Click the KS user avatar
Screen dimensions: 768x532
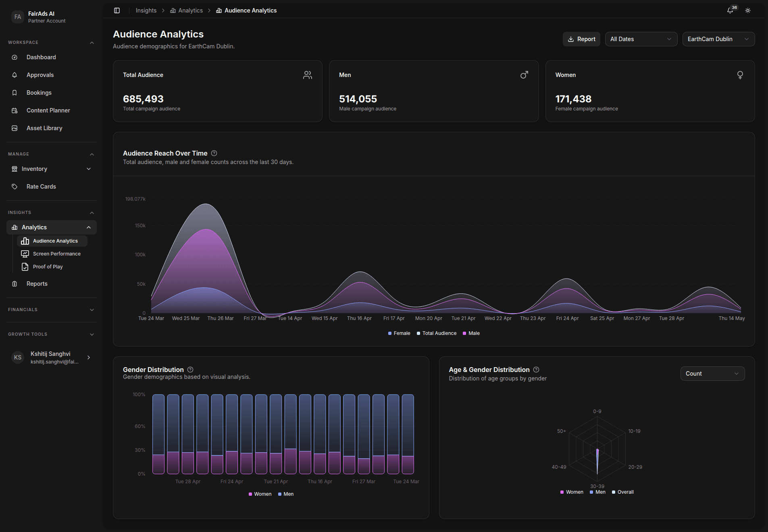(18, 357)
